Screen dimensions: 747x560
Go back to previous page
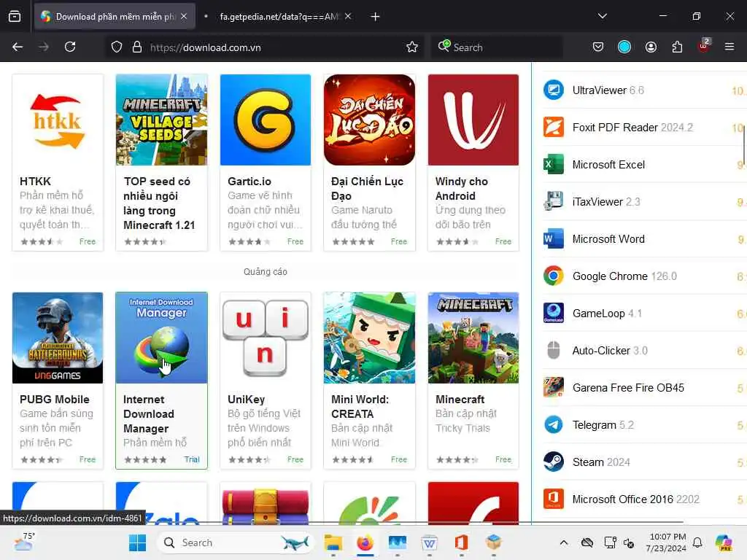[18, 47]
